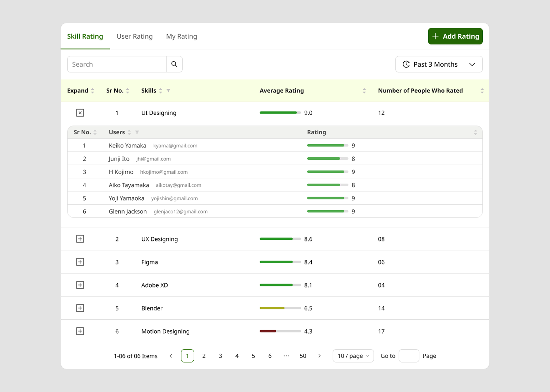
Task: Click the Blender rating progress bar
Action: pyautogui.click(x=280, y=308)
